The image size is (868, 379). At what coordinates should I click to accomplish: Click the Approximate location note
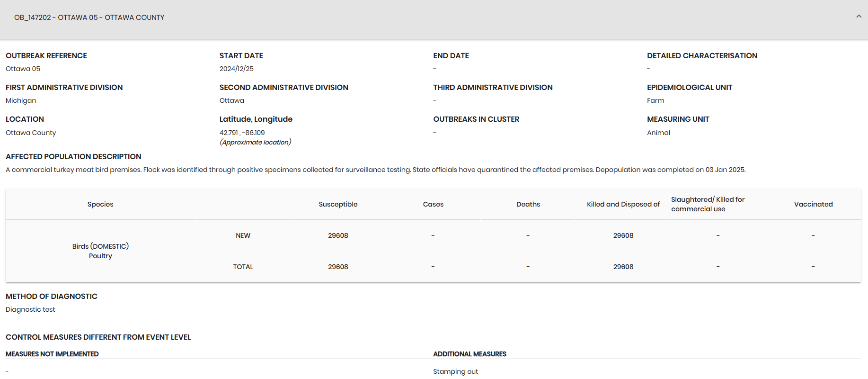(x=255, y=142)
